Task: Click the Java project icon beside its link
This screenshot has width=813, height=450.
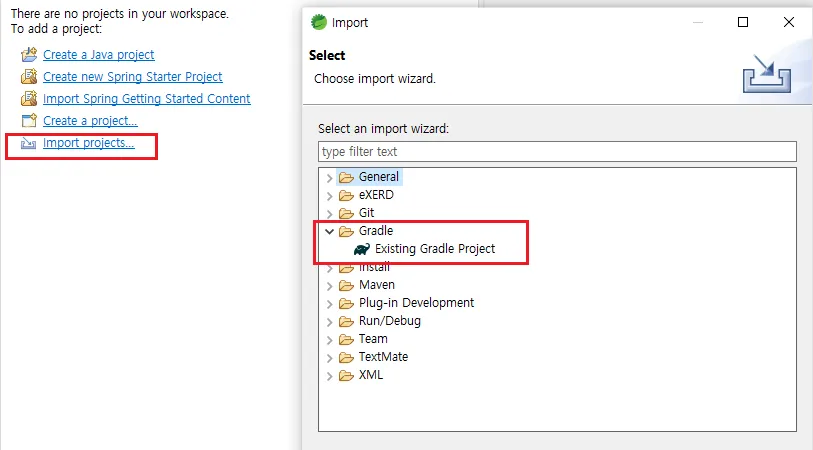Action: [29, 54]
